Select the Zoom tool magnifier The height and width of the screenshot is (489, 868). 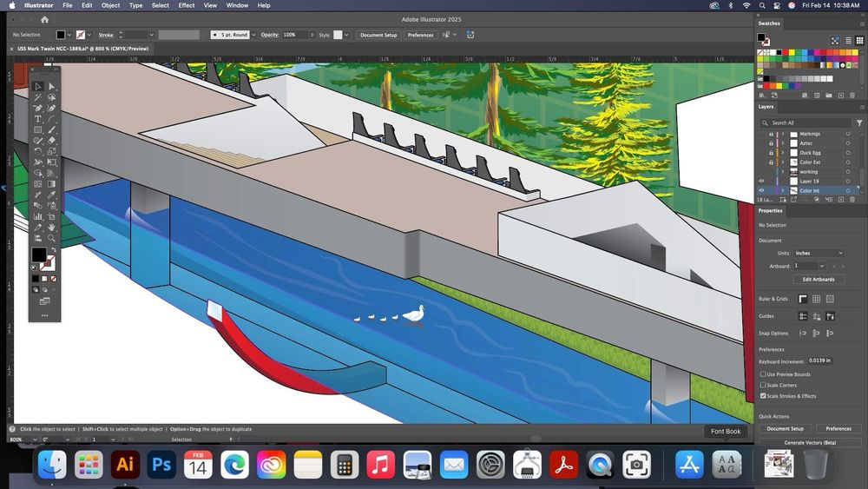tap(52, 238)
